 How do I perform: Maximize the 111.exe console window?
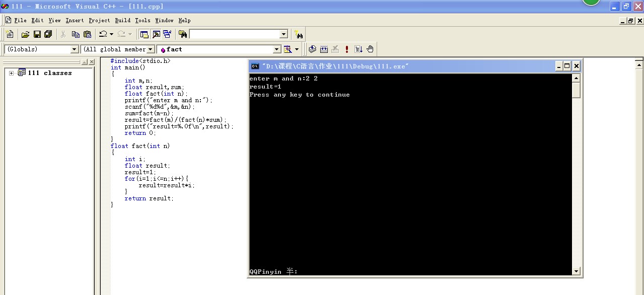[x=567, y=66]
